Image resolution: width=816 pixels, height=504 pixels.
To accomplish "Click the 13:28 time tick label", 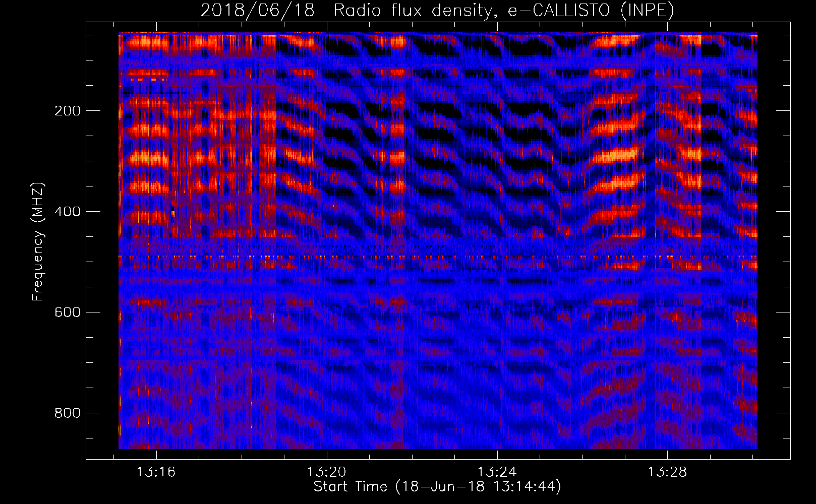I will click(668, 472).
